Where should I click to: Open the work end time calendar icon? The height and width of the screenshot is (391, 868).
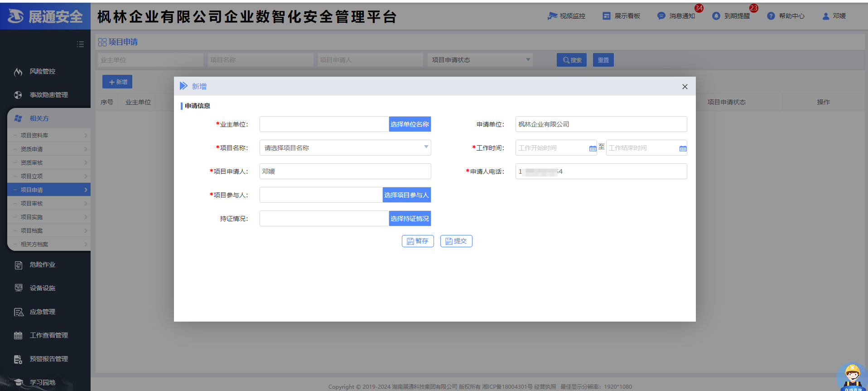tap(683, 148)
